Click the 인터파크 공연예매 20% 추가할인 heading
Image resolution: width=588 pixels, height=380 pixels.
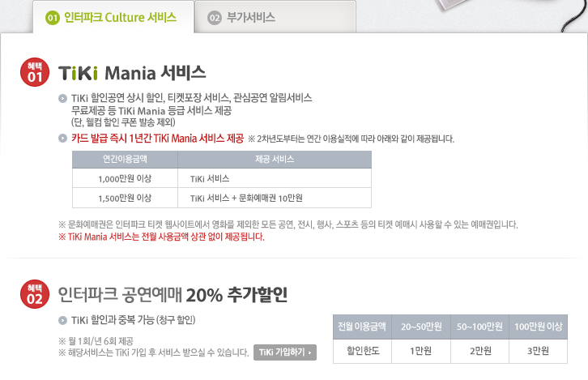tap(173, 295)
